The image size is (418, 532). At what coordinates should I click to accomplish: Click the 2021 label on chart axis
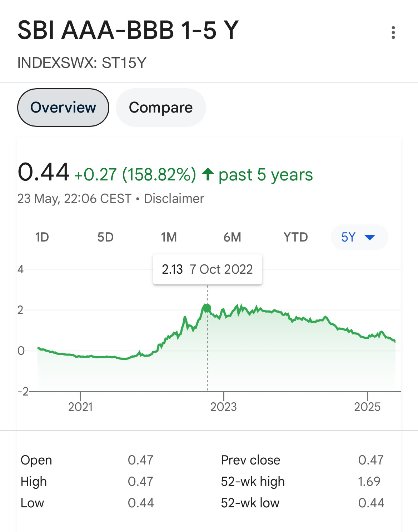[80, 407]
